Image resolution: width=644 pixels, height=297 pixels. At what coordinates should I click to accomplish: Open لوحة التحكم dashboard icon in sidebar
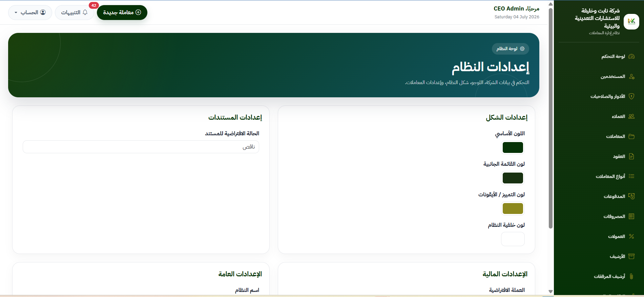631,56
